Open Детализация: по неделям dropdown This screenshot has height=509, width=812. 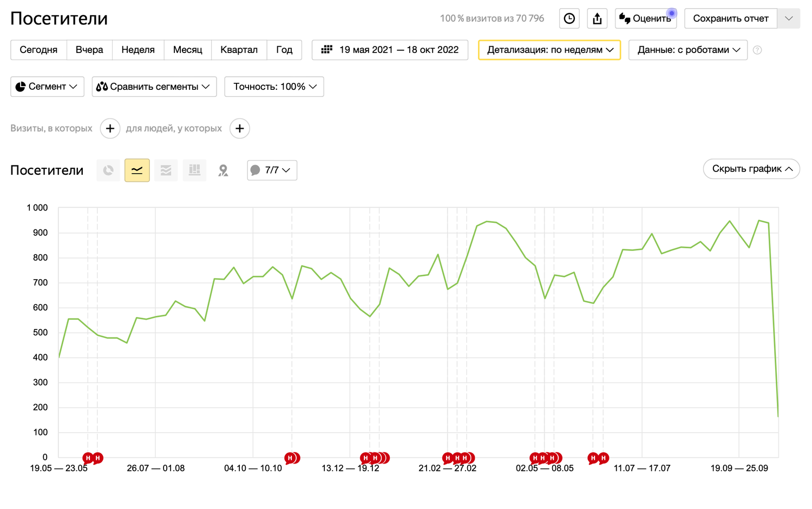(x=549, y=50)
